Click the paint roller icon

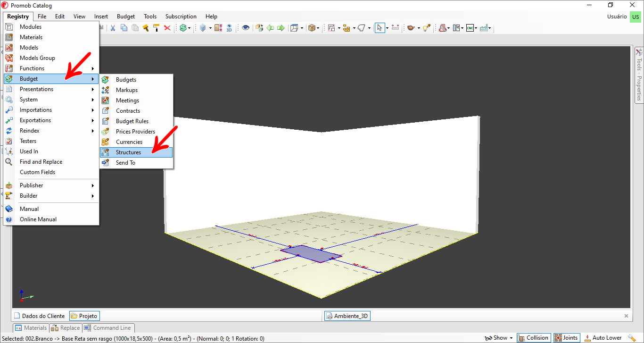[x=156, y=28]
